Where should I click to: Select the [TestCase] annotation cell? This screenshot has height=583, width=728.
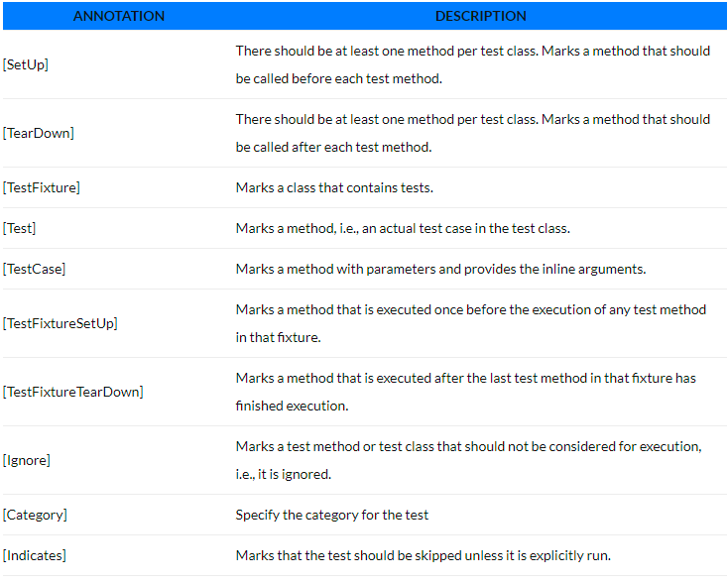(35, 269)
